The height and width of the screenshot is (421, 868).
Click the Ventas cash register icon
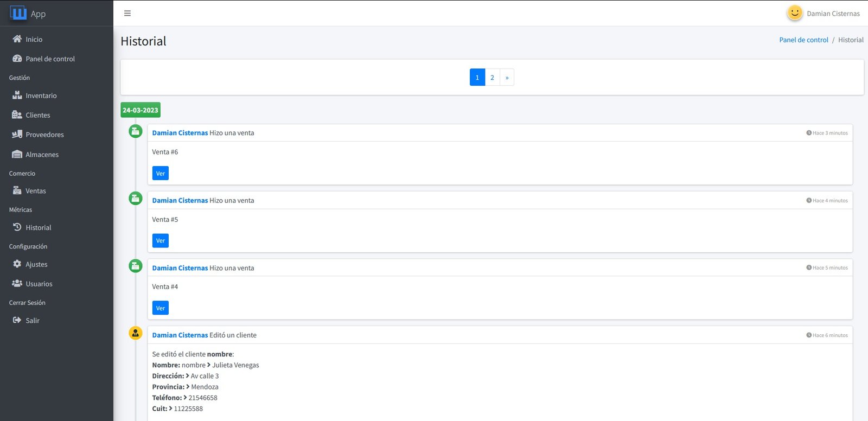(x=17, y=191)
